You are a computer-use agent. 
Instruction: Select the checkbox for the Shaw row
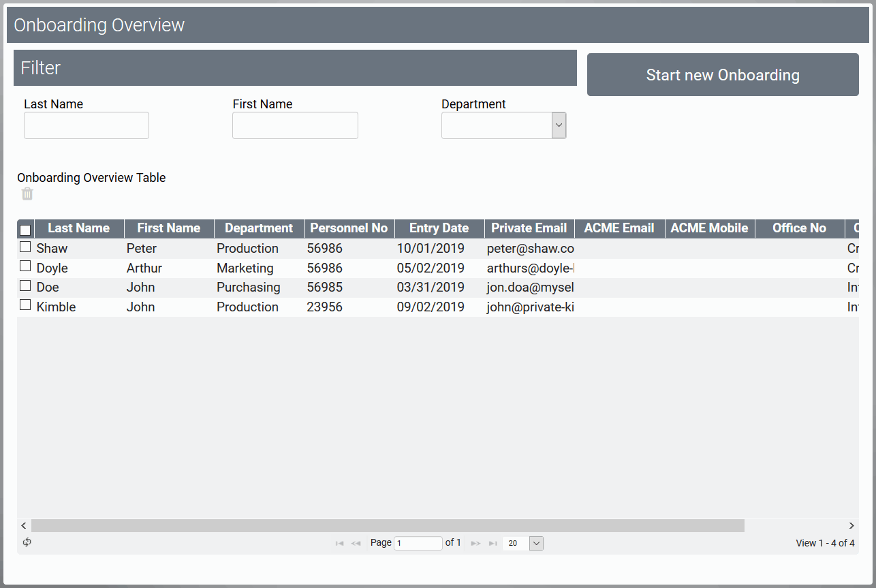pyautogui.click(x=25, y=247)
